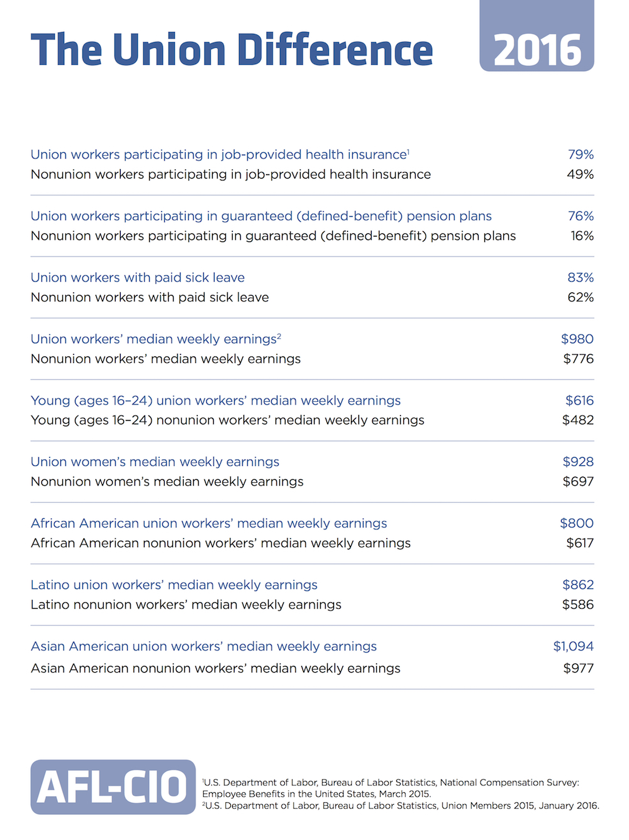Click Asian American nonunion workers' earnings line
The height and width of the screenshot is (840, 629).
point(216,668)
